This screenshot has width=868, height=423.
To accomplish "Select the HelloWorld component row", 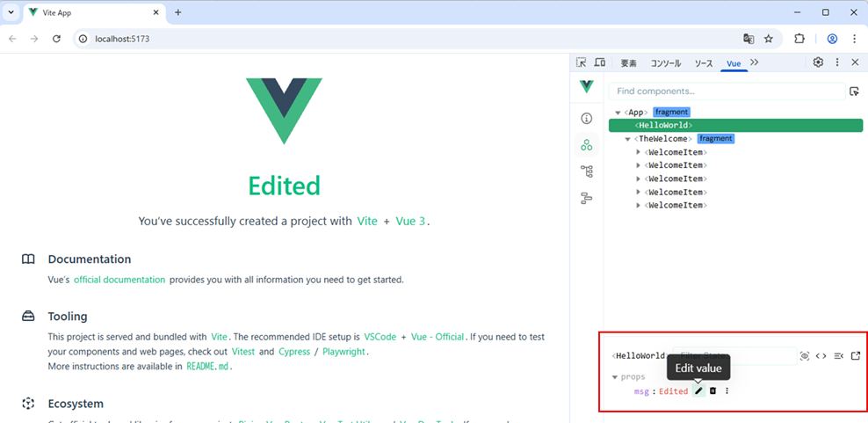I will pos(735,125).
